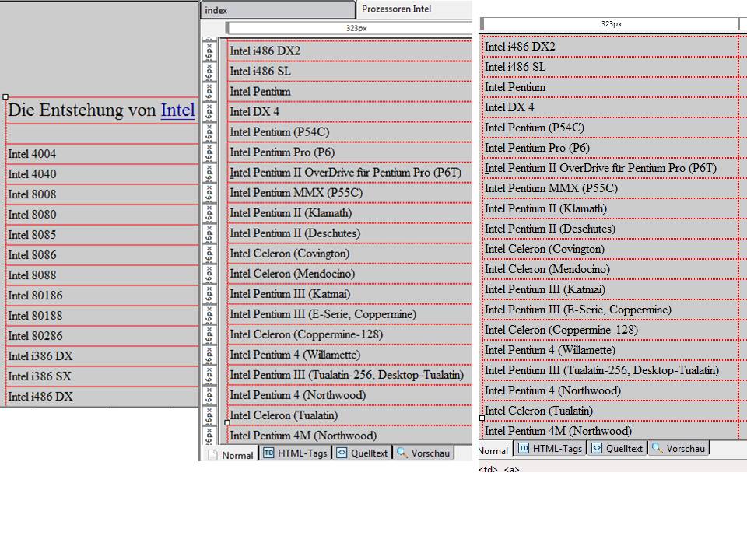Click "Intel Pentium Pro (P6)" in the middle editor pane
The image size is (747, 560).
coord(282,152)
